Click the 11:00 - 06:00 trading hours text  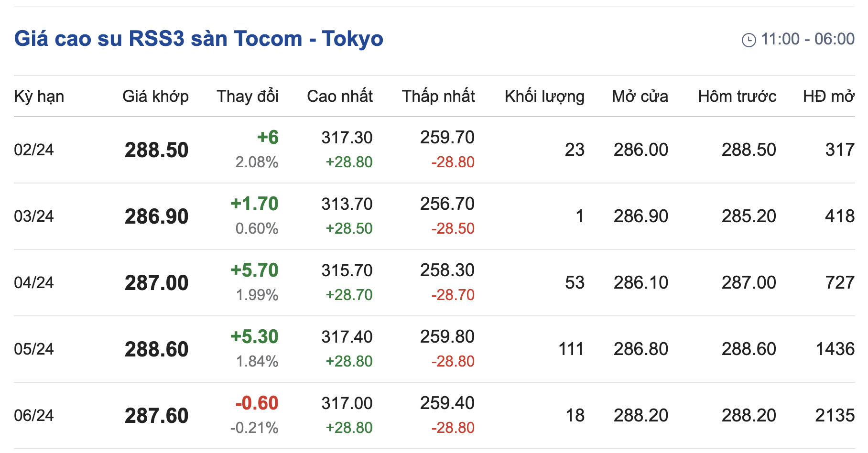[807, 39]
